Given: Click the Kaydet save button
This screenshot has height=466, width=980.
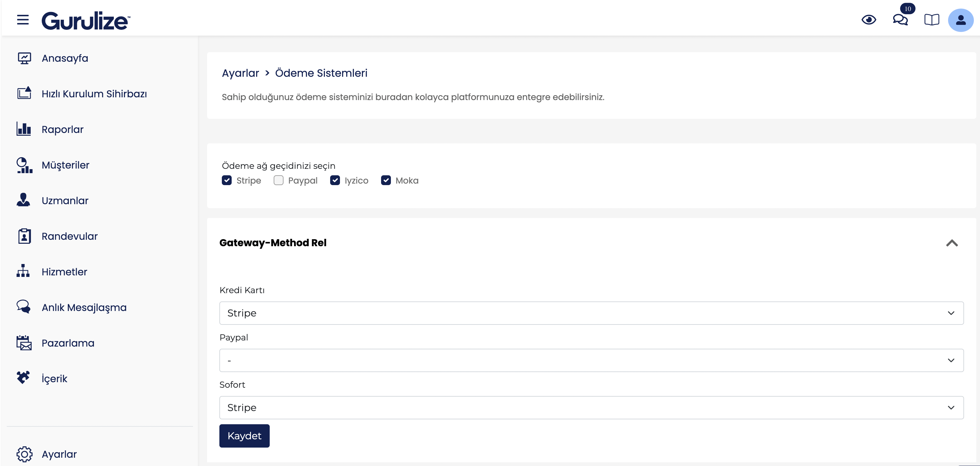Looking at the screenshot, I should point(244,436).
